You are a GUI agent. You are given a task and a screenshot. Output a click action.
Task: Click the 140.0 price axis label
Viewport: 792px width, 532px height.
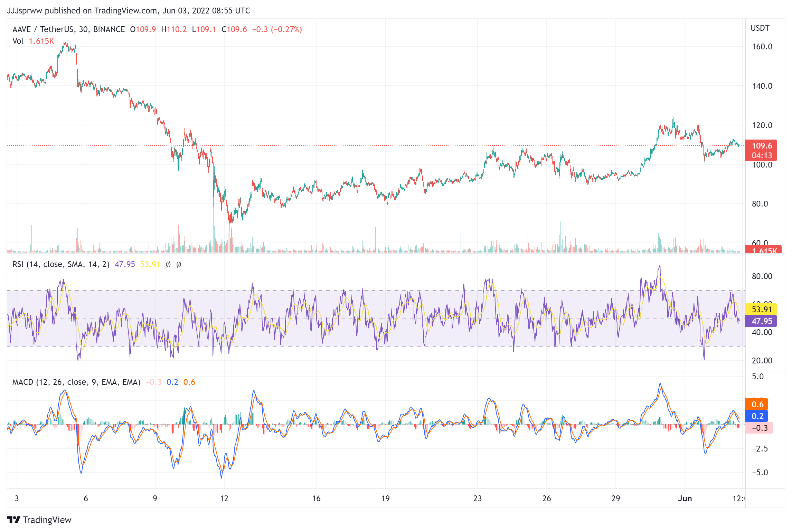[762, 86]
